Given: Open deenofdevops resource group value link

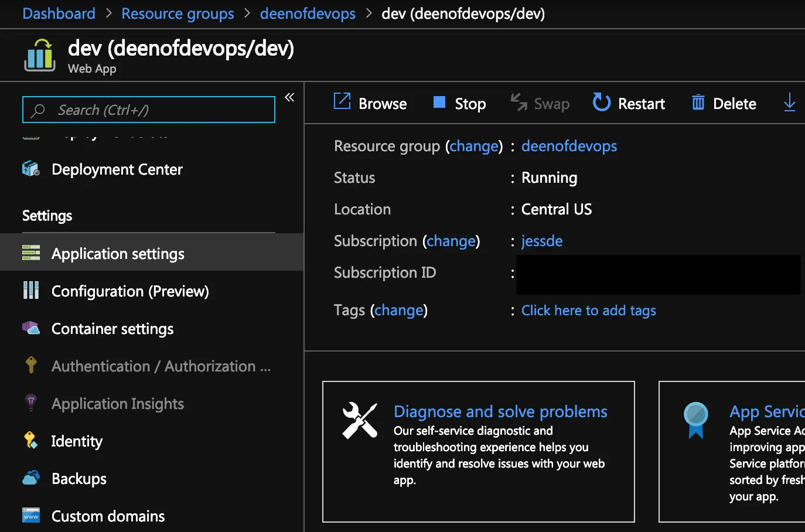Looking at the screenshot, I should [x=569, y=146].
